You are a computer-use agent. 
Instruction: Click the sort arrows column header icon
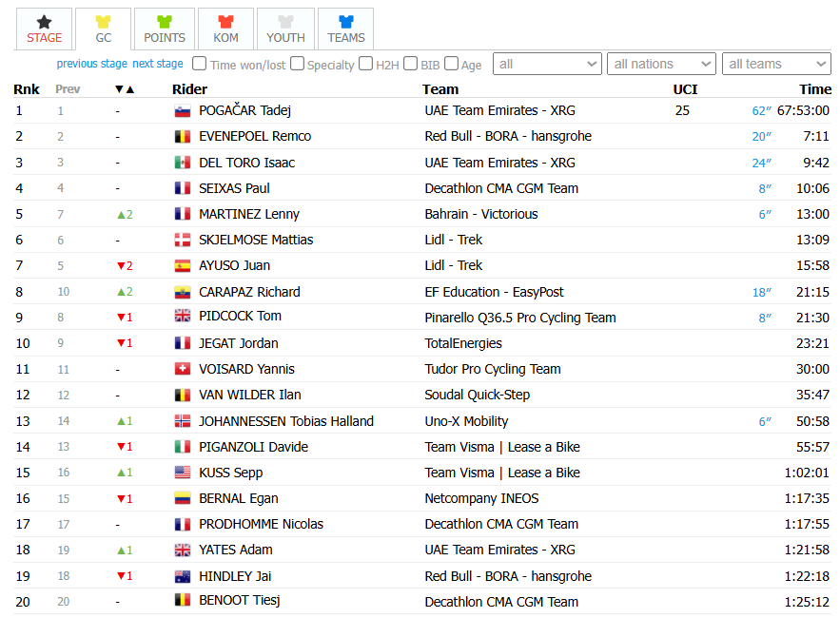pyautogui.click(x=125, y=89)
